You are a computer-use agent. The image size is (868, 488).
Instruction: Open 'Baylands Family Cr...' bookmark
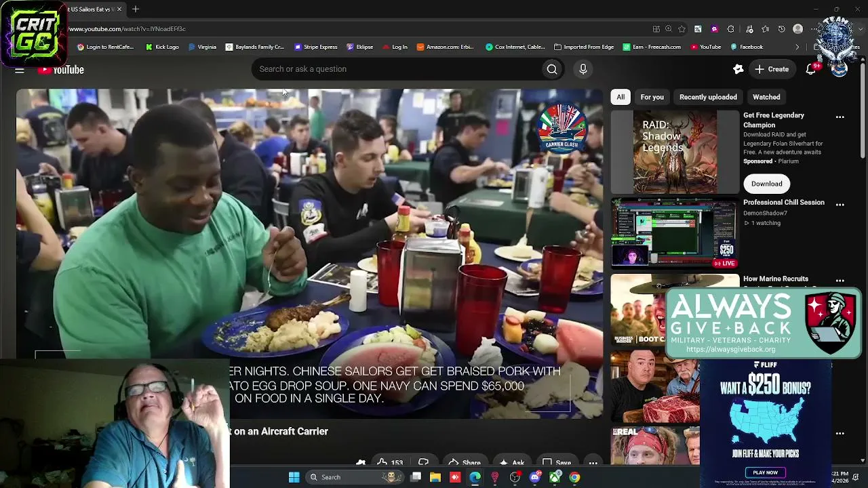click(255, 47)
